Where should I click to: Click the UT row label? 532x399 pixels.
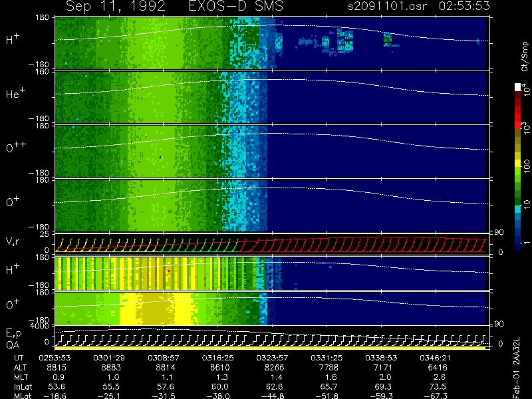[19, 358]
